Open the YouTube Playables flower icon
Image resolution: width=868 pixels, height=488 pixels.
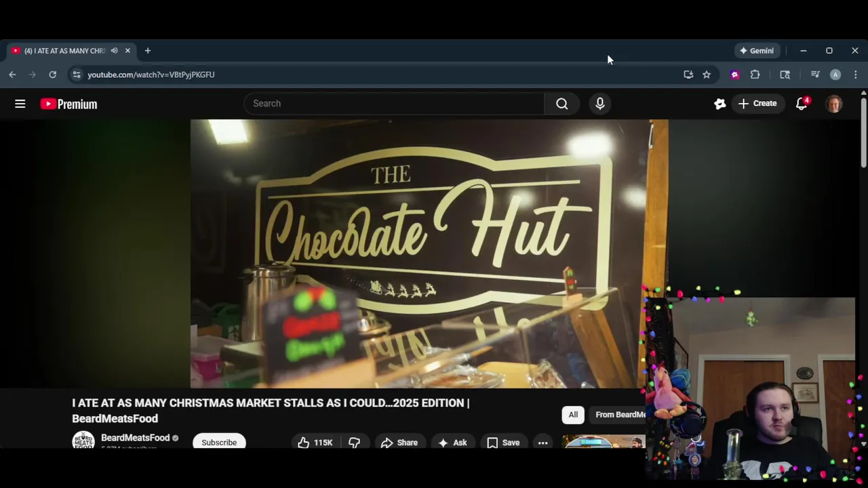pyautogui.click(x=720, y=104)
